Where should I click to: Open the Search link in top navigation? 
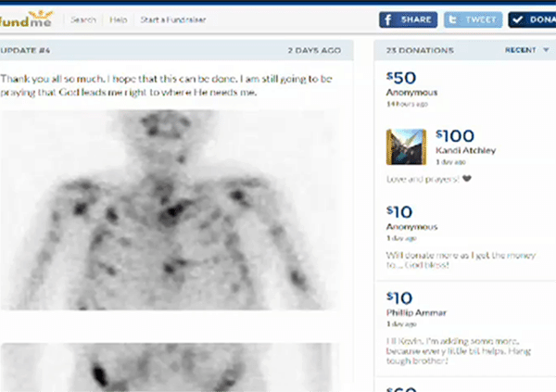click(x=83, y=19)
